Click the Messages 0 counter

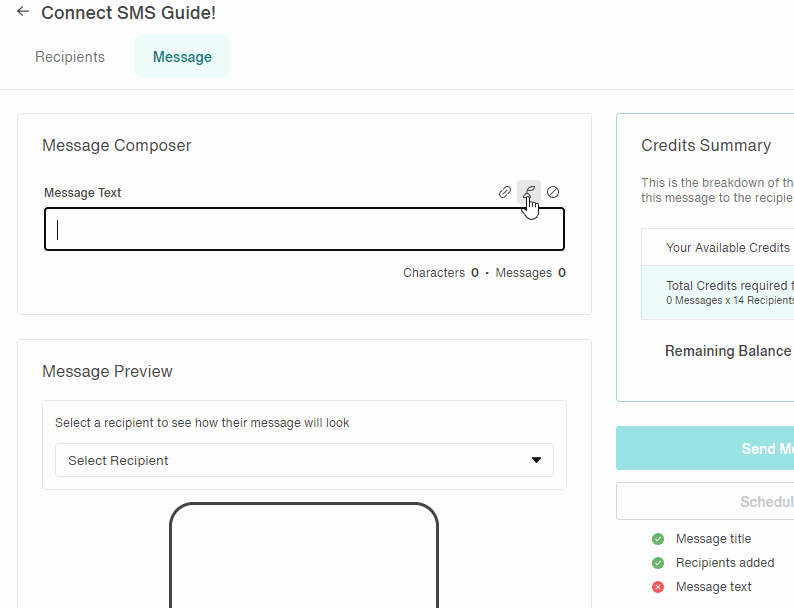pos(530,273)
